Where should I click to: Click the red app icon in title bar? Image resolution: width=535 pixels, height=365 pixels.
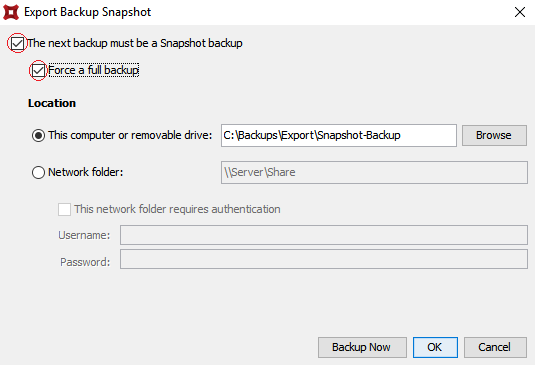11,12
